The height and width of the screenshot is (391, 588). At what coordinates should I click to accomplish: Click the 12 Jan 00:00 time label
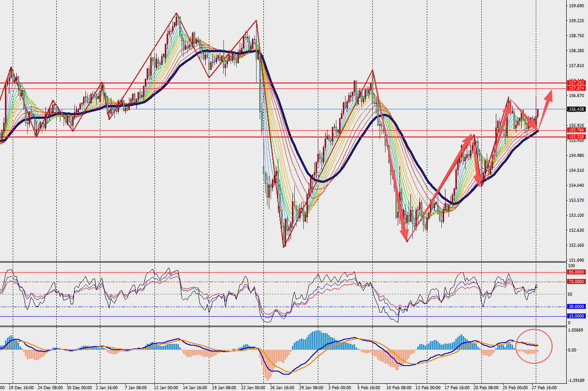[167, 388]
